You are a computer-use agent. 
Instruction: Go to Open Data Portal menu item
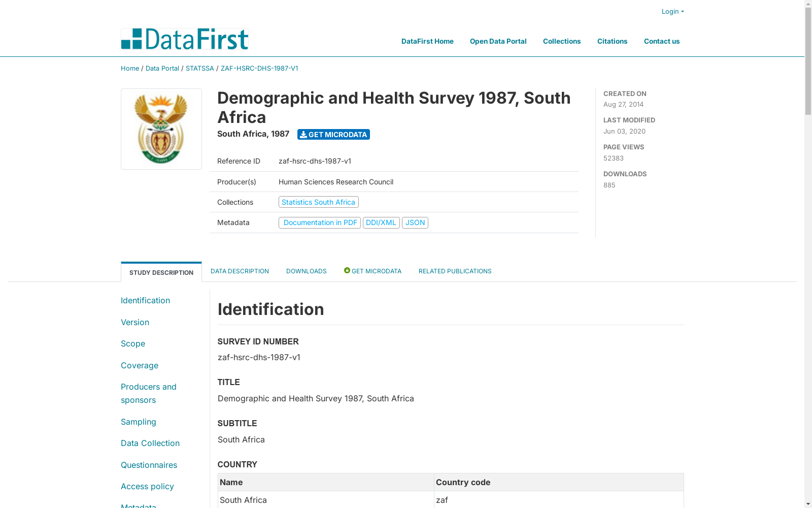pos(498,41)
